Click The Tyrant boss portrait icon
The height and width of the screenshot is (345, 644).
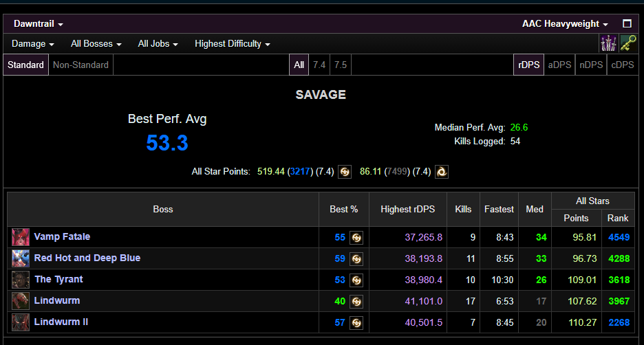tap(21, 280)
